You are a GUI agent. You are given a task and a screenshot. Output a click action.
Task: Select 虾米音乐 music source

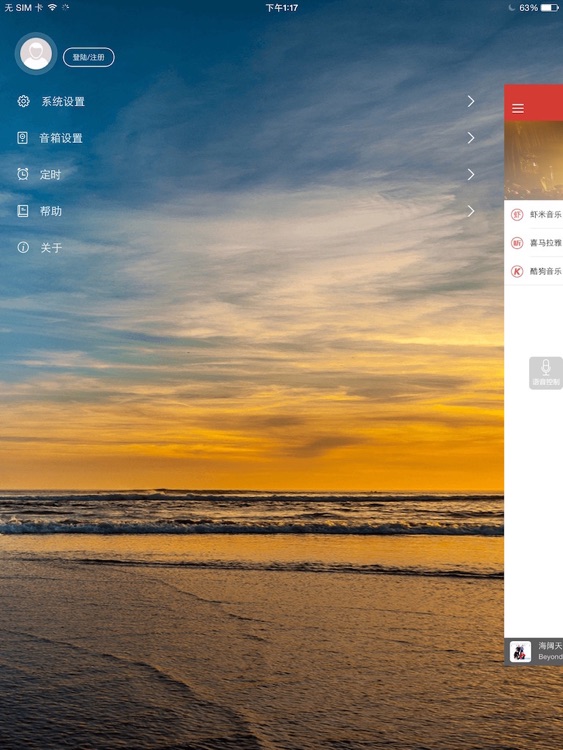coord(534,214)
